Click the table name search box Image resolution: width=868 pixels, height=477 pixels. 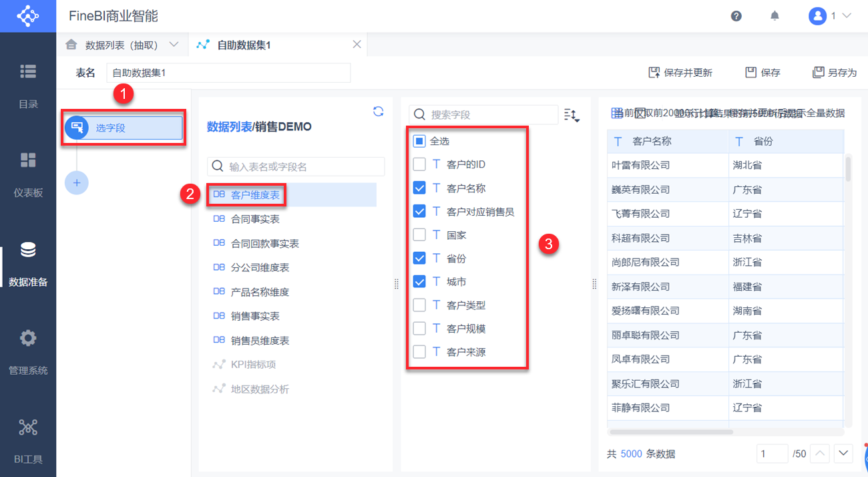296,166
